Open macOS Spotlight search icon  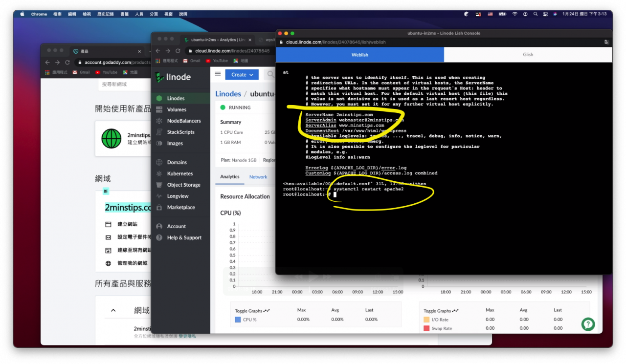pos(536,14)
